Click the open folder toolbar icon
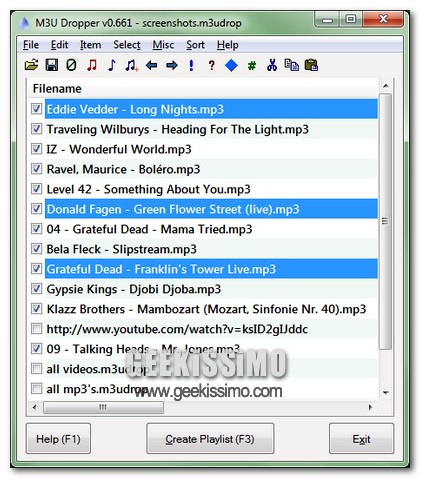The height and width of the screenshot is (479, 421). click(x=31, y=65)
